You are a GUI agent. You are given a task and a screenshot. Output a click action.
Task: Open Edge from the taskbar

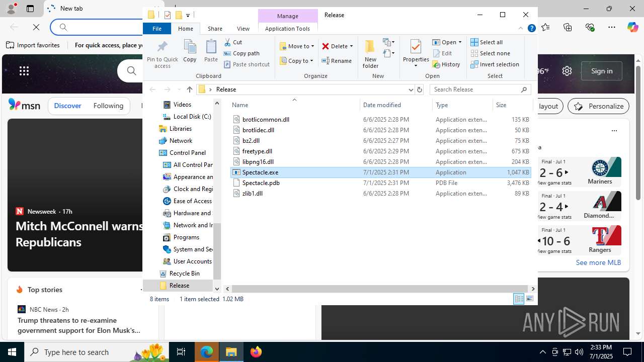tap(207, 352)
